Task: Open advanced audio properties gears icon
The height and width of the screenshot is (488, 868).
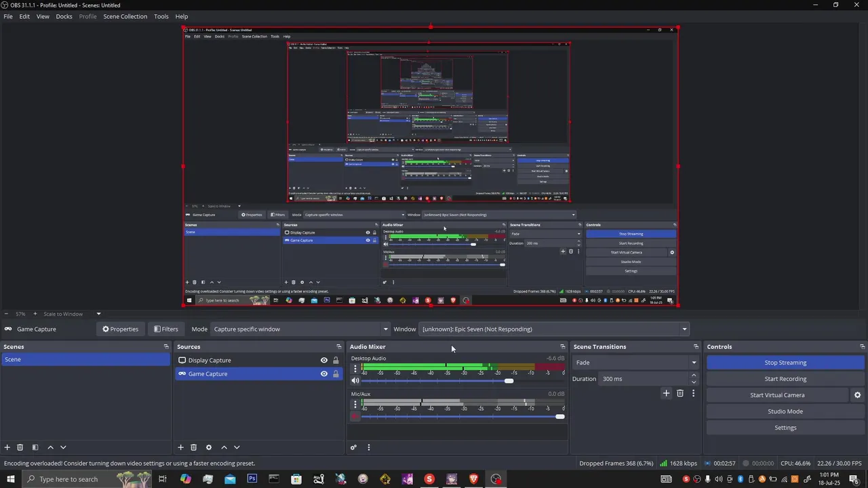Action: [x=353, y=447]
